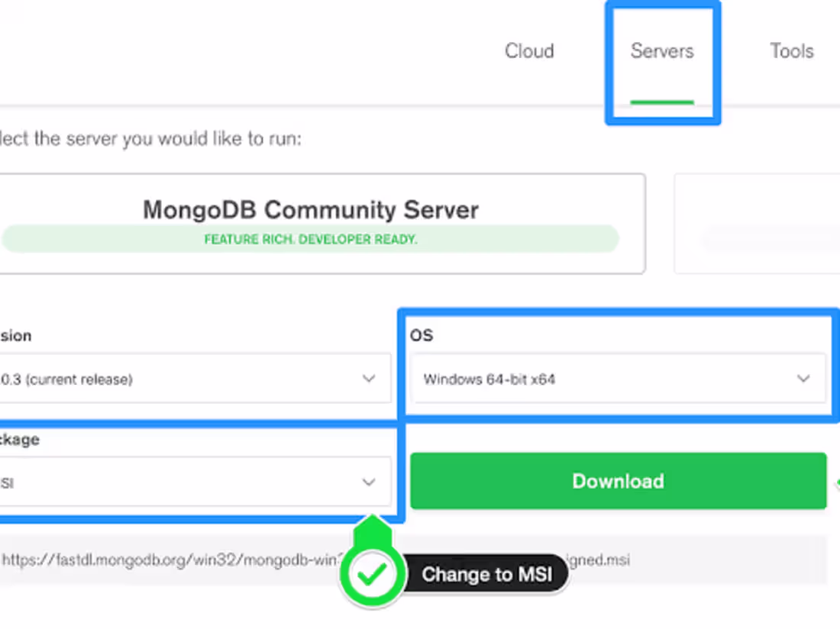Click the chevron on the OS dropdown
This screenshot has height=629, width=840.
coord(803,379)
